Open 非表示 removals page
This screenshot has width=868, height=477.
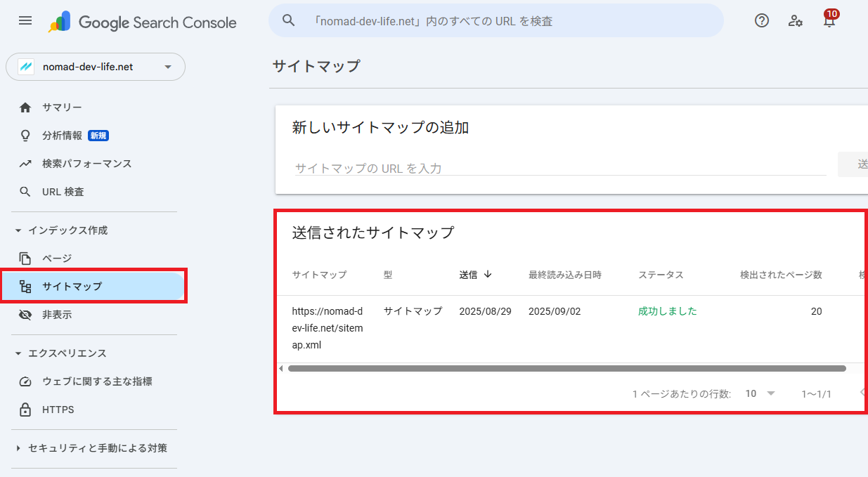[57, 315]
